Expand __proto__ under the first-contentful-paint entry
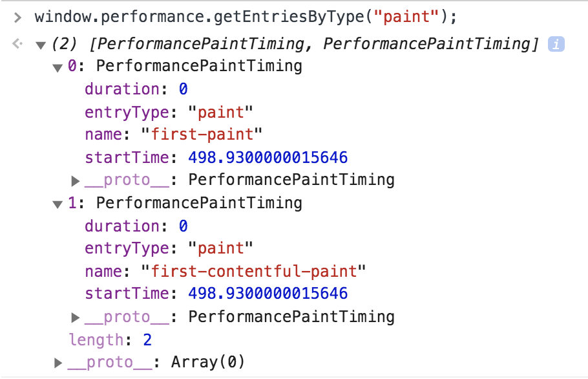588x379 pixels. coord(76,318)
